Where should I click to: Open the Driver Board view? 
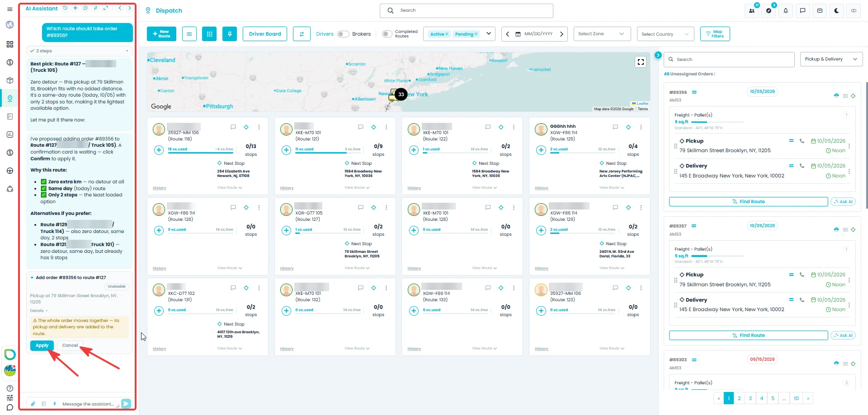coord(265,34)
